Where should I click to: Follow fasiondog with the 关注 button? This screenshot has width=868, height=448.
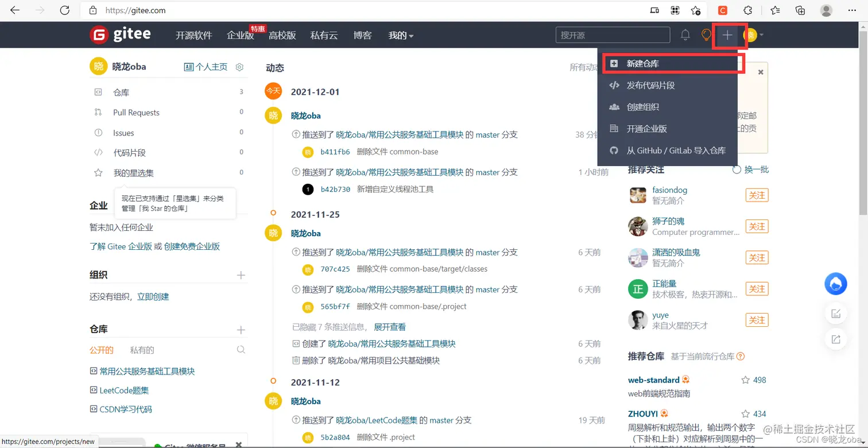pos(756,195)
